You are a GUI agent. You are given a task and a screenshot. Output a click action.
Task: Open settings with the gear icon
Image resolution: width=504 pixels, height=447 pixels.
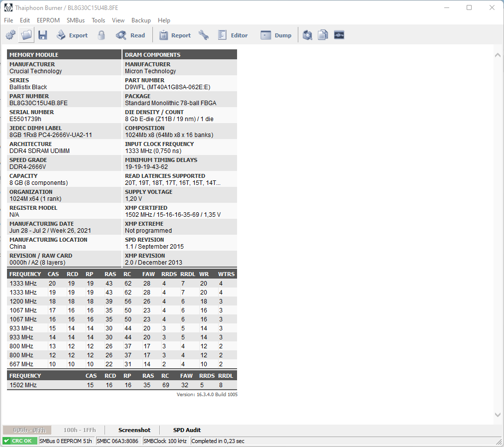tap(10, 35)
